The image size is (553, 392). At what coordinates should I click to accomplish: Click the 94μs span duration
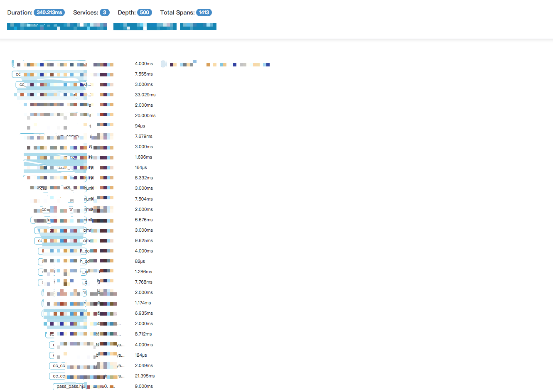click(140, 126)
